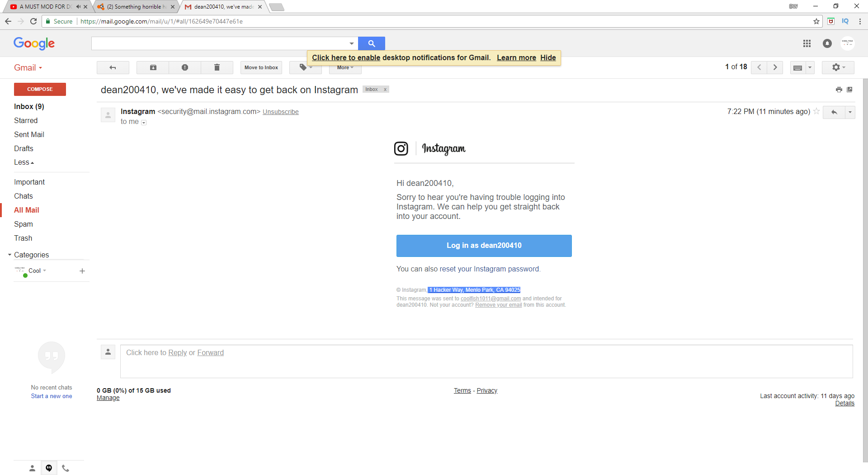The width and height of the screenshot is (868, 475).
Task: Select the Hangouts conversations icon
Action: 49,468
